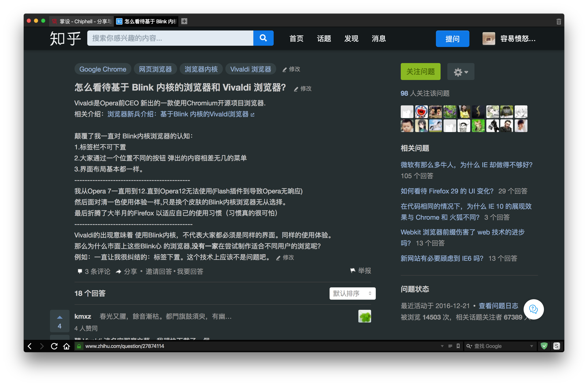The image size is (588, 386).
Task: Click the 4 人赞同 text
Action: click(86, 328)
